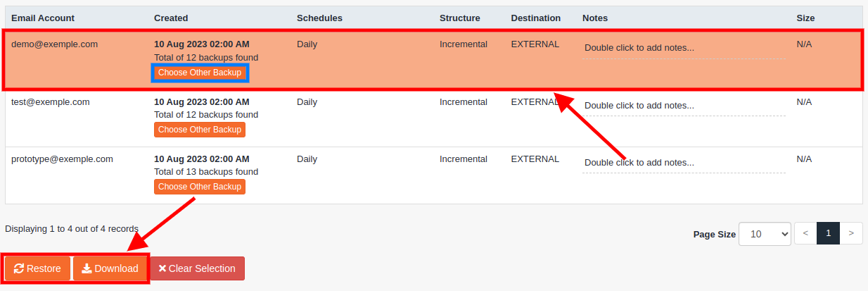Image resolution: width=868 pixels, height=291 pixels.
Task: Click the Schedules column header
Action: coord(319,18)
